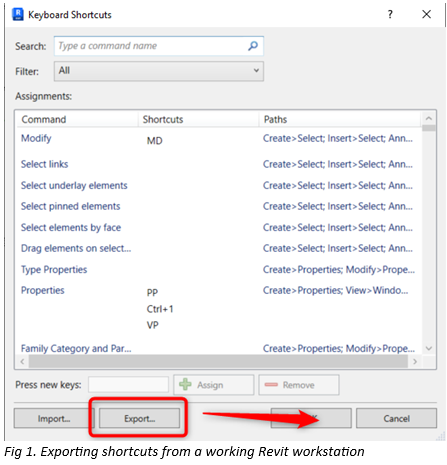Viewport: 447px width, 465px height.
Task: Sort by the Paths column header
Action: pos(340,119)
